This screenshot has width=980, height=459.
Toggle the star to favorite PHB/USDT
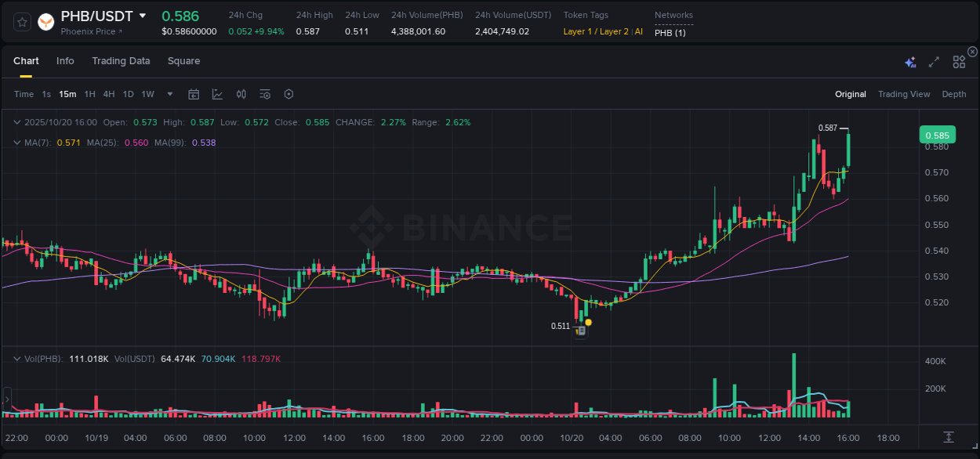click(x=22, y=22)
